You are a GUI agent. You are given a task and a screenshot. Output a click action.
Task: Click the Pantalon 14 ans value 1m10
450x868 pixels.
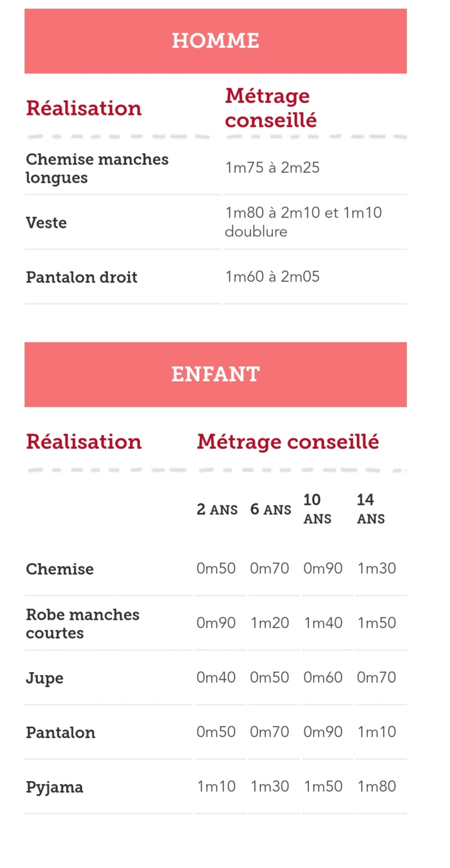[x=377, y=732]
